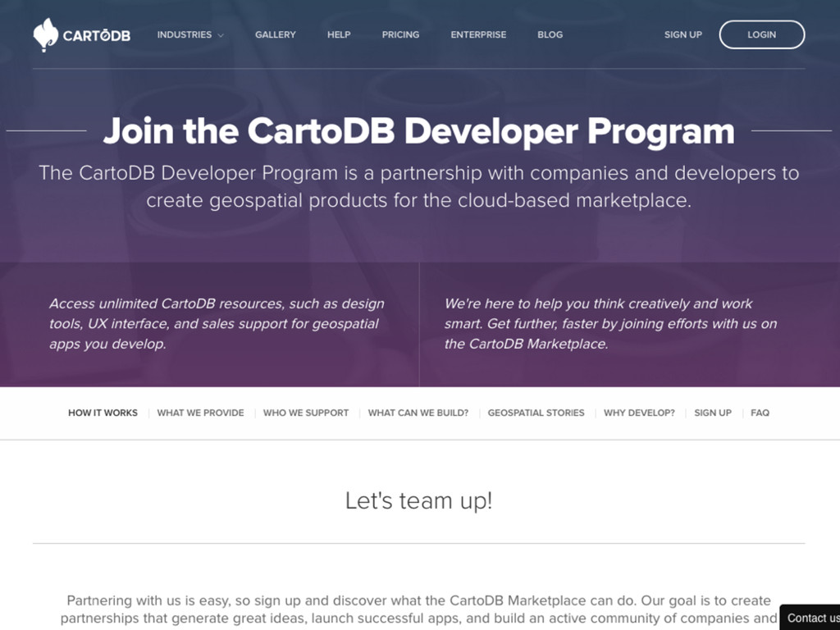Screen dimensions: 840x630
Task: Click Sign Up in the header
Action: point(683,34)
